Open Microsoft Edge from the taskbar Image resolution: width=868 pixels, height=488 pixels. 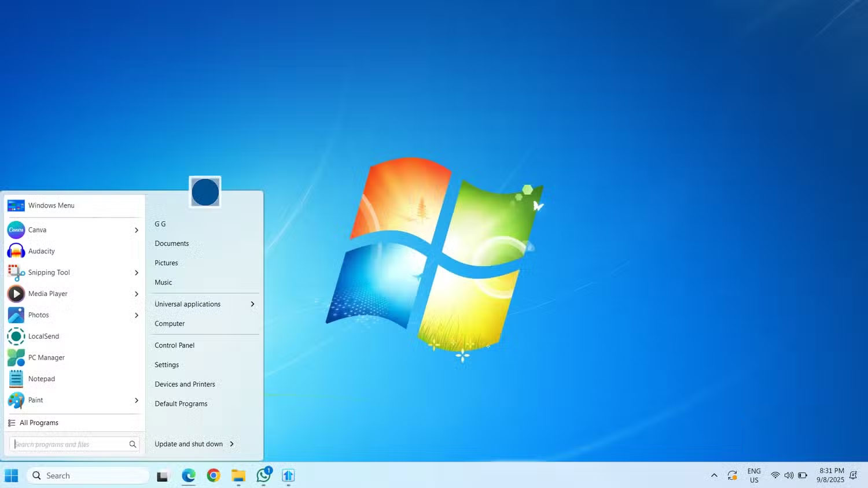click(187, 475)
